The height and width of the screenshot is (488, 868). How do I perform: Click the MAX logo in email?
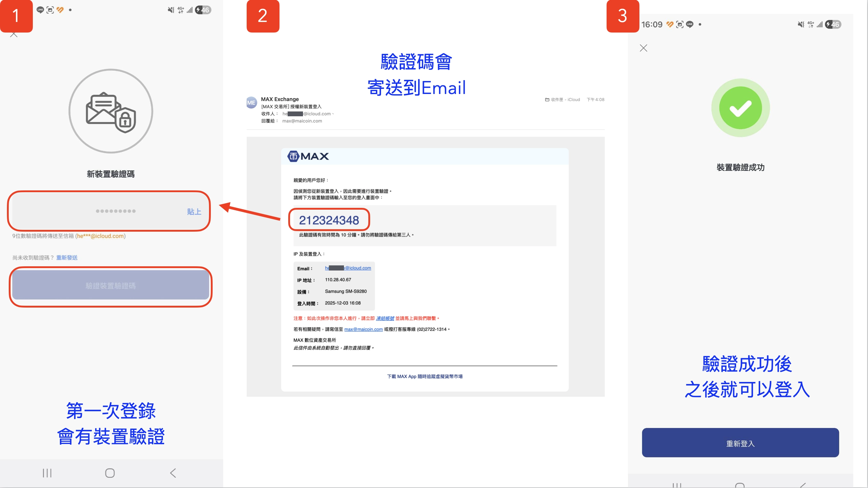pos(308,156)
